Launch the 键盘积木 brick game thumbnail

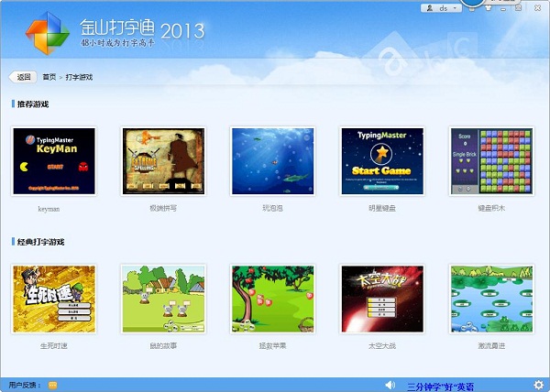pyautogui.click(x=491, y=161)
